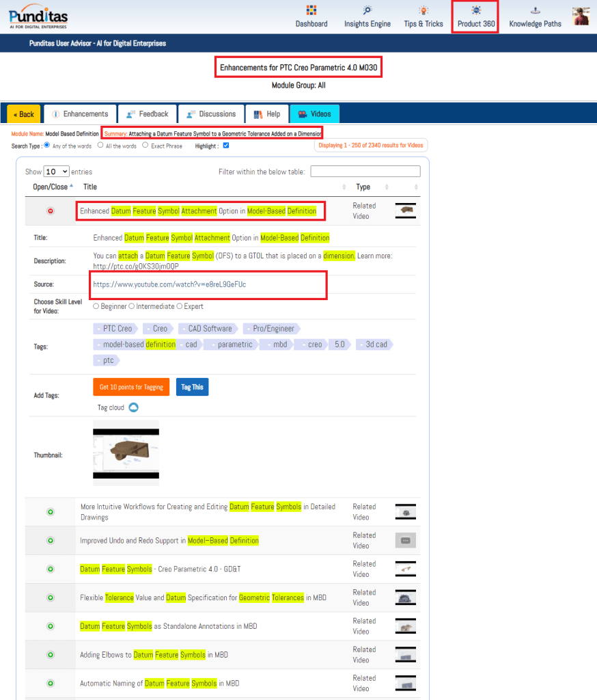Switch to the Discussions tab
The image size is (597, 700).
(211, 114)
